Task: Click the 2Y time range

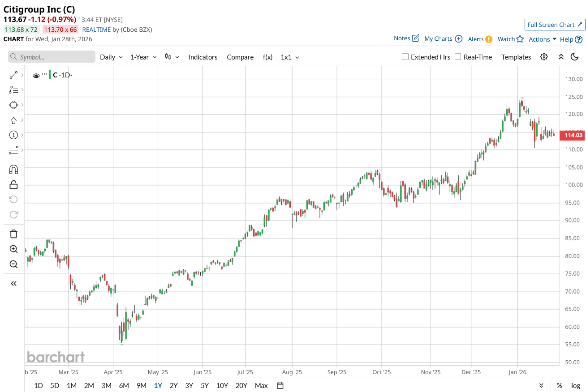Action: pyautogui.click(x=173, y=386)
